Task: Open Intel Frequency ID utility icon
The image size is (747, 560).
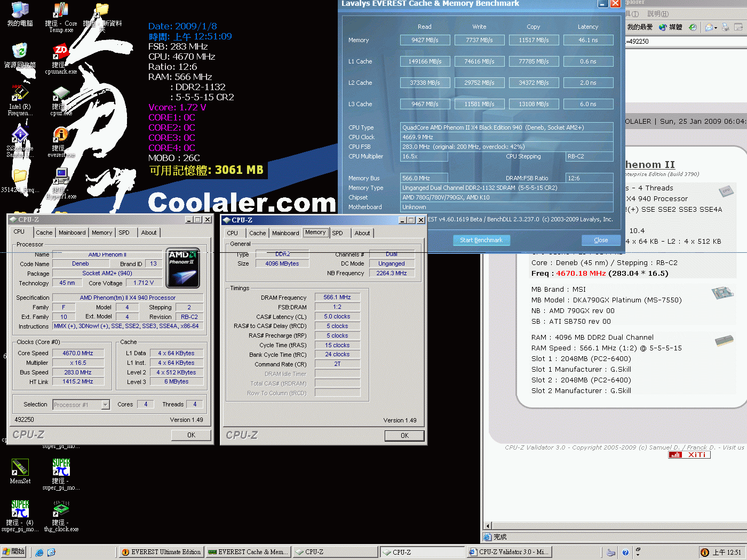Action: (x=20, y=100)
